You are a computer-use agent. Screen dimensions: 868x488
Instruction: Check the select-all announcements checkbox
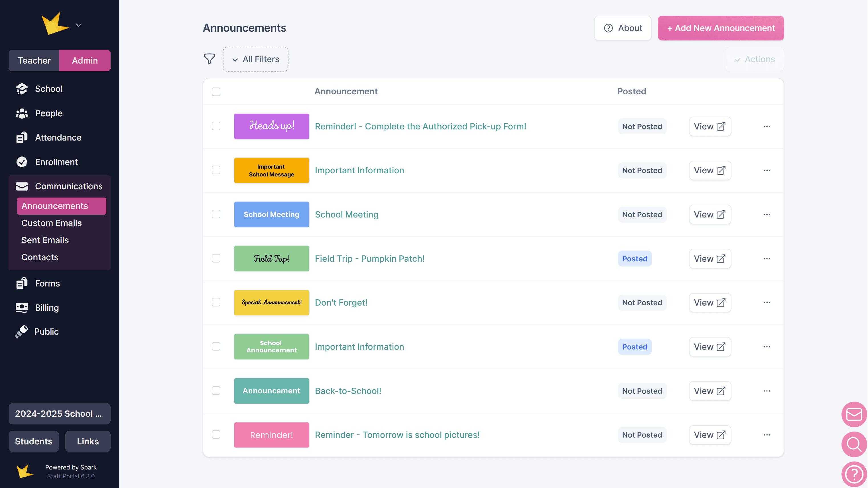coord(216,92)
